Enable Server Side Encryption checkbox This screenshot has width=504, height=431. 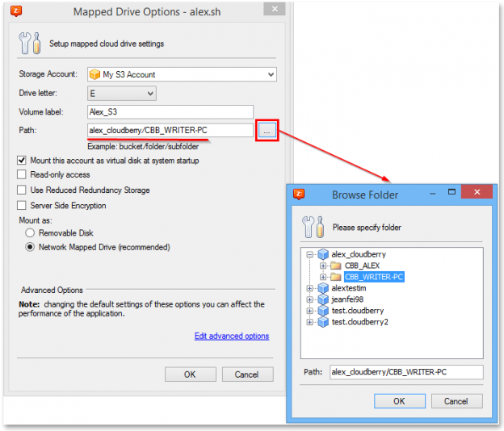pos(22,206)
